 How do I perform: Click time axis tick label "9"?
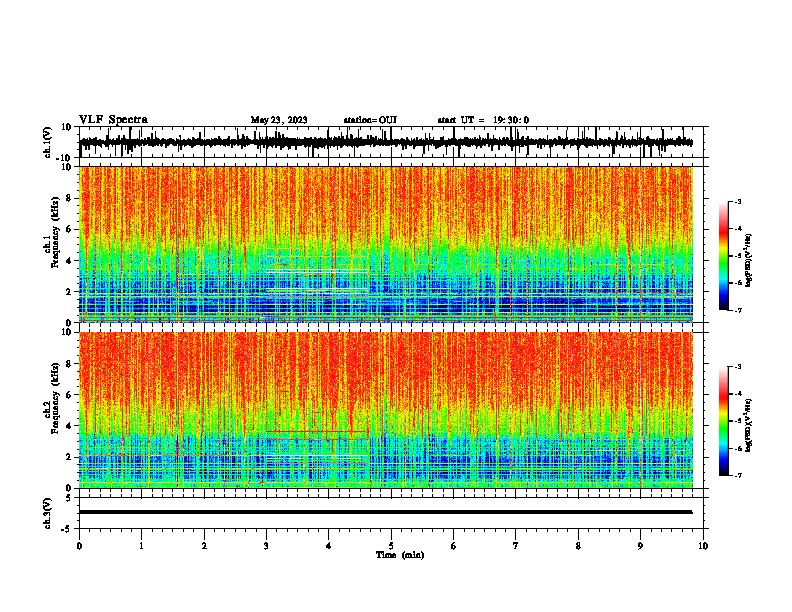pos(640,546)
